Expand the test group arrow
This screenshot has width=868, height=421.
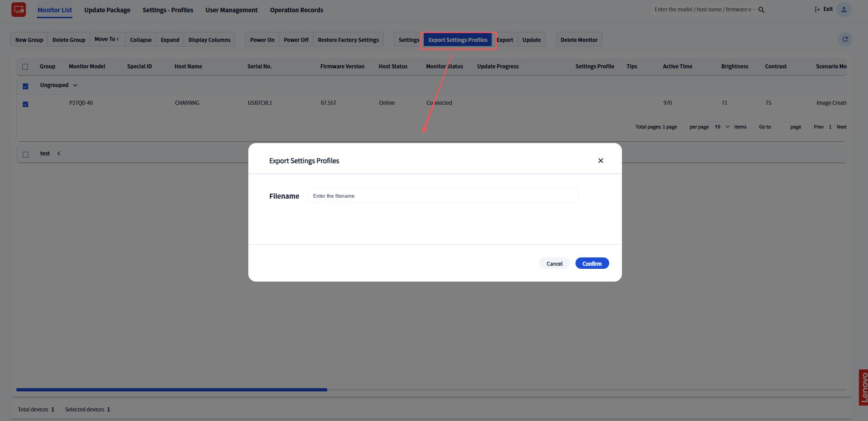[59, 154]
